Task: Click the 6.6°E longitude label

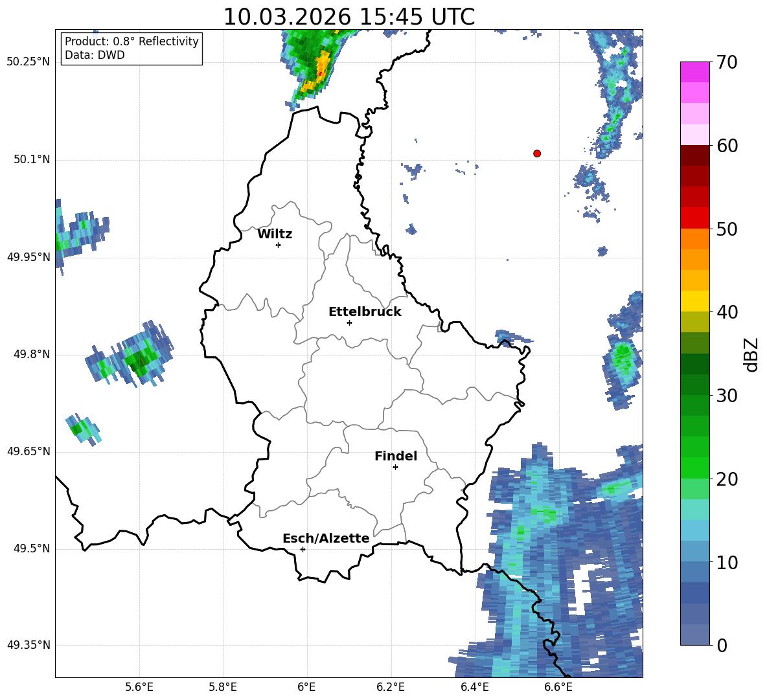Action: coord(558,687)
